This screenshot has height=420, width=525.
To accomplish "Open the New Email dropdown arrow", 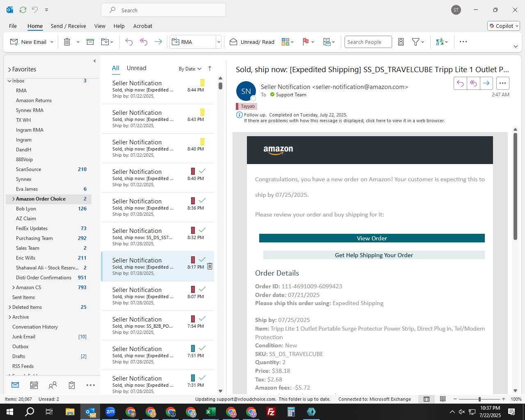I will point(52,42).
